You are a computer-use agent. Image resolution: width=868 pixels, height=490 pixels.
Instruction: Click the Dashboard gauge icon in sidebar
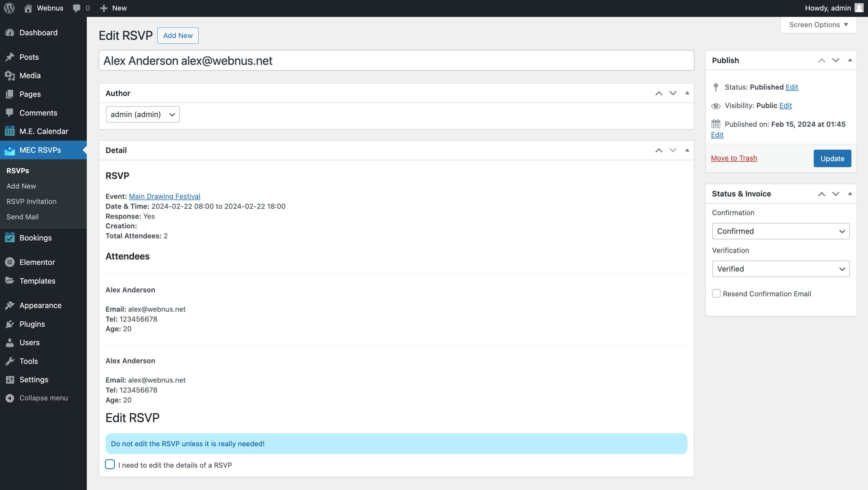(10, 33)
